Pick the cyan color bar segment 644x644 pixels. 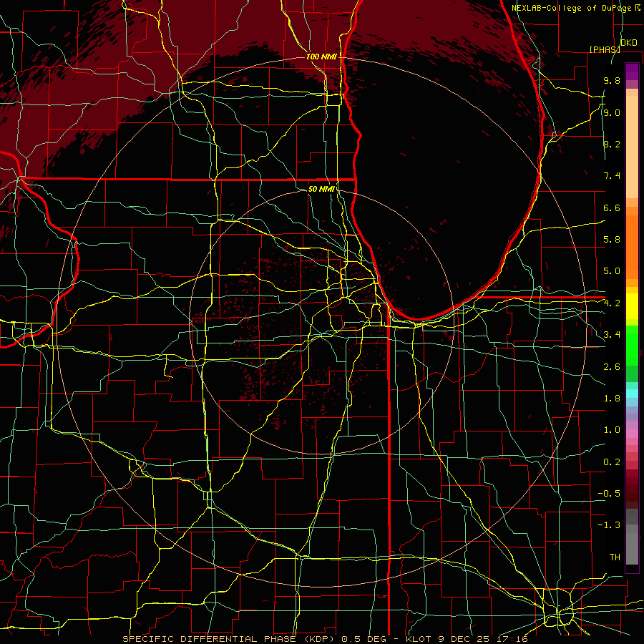[632, 394]
